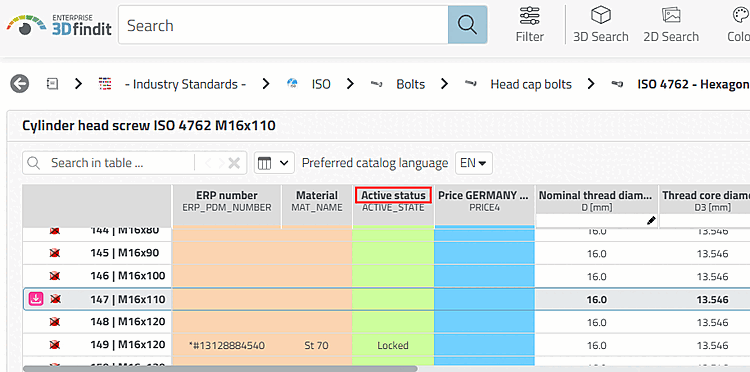Open the Bolts breadcrumb
The width and height of the screenshot is (750, 372).
tap(410, 84)
